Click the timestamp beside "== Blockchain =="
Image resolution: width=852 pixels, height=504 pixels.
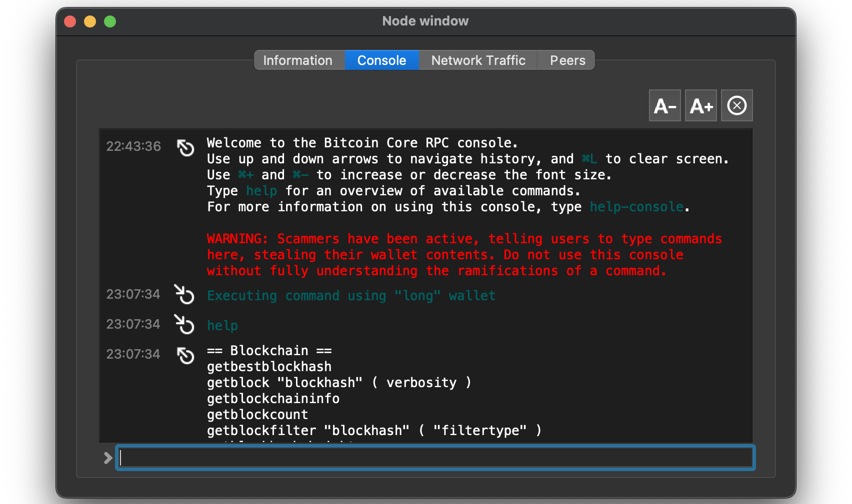coord(133,354)
